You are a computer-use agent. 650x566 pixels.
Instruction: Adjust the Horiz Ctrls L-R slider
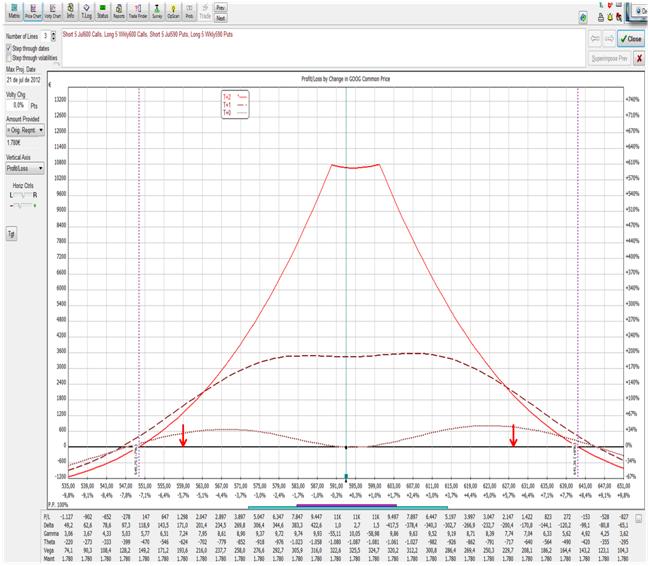pyautogui.click(x=22, y=205)
